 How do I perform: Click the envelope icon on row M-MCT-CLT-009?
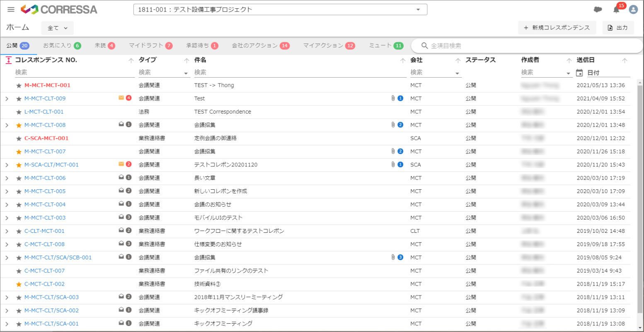[x=121, y=98]
